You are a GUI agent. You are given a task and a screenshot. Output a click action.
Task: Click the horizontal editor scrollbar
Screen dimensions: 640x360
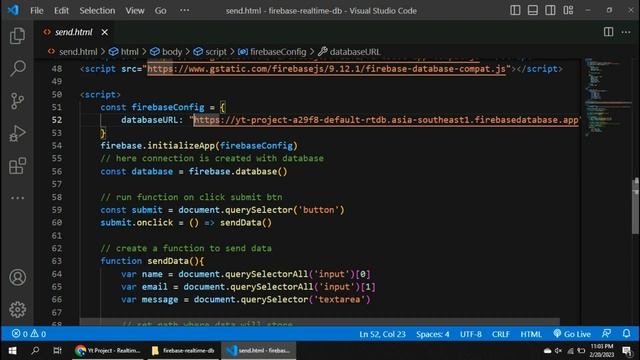click(320, 322)
